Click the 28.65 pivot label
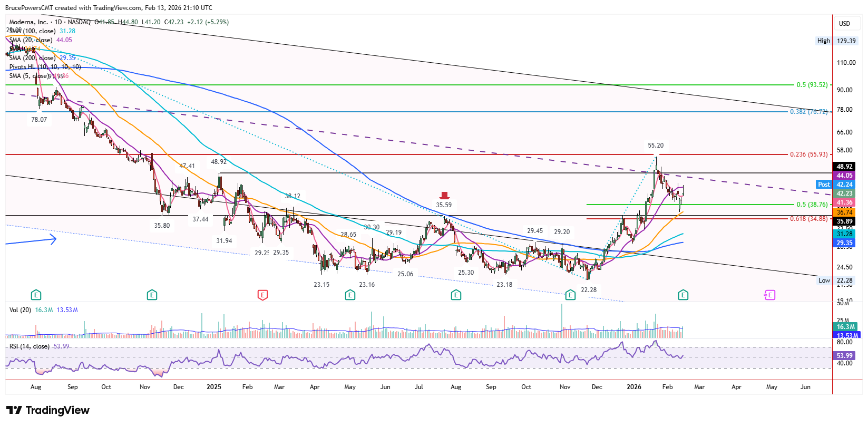Image resolution: width=868 pixels, height=426 pixels. pos(348,235)
